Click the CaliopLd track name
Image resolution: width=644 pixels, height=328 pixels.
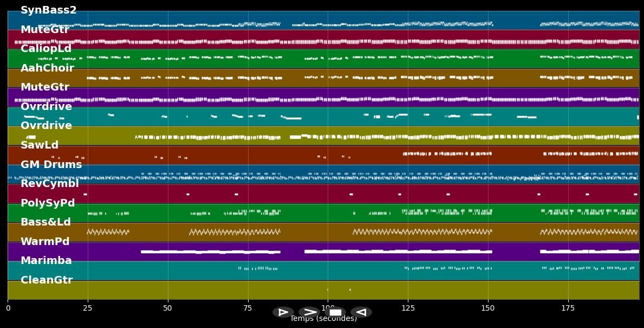coord(46,49)
